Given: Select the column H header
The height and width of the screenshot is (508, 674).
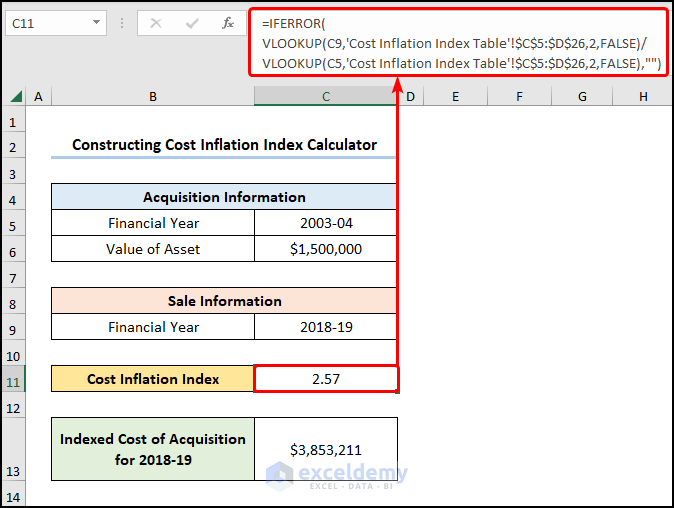Looking at the screenshot, I should pyautogui.click(x=642, y=96).
